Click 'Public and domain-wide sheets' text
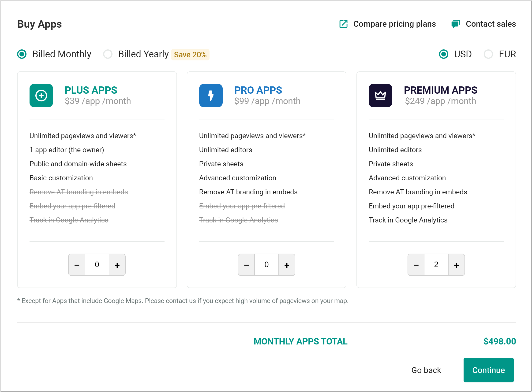 (78, 164)
